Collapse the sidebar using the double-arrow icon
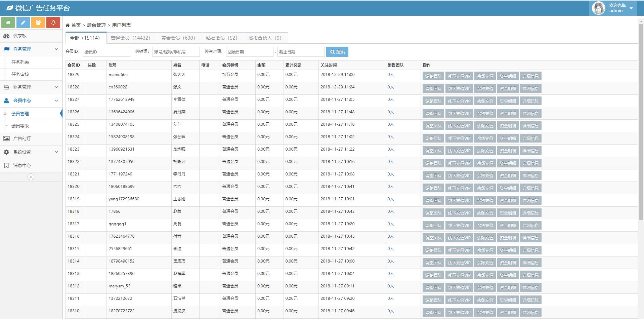Screen dimensions: 644x319 31,177
